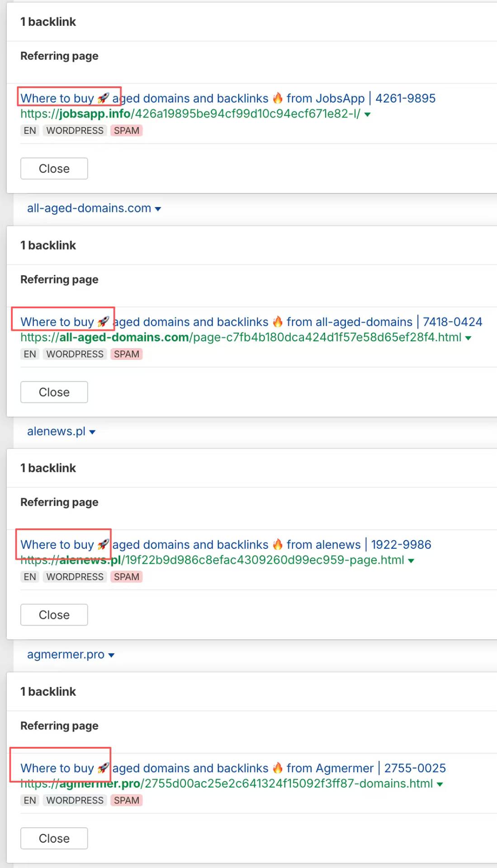This screenshot has height=868, width=497.
Task: Open the alenews.pl page URL link
Action: coord(212,560)
